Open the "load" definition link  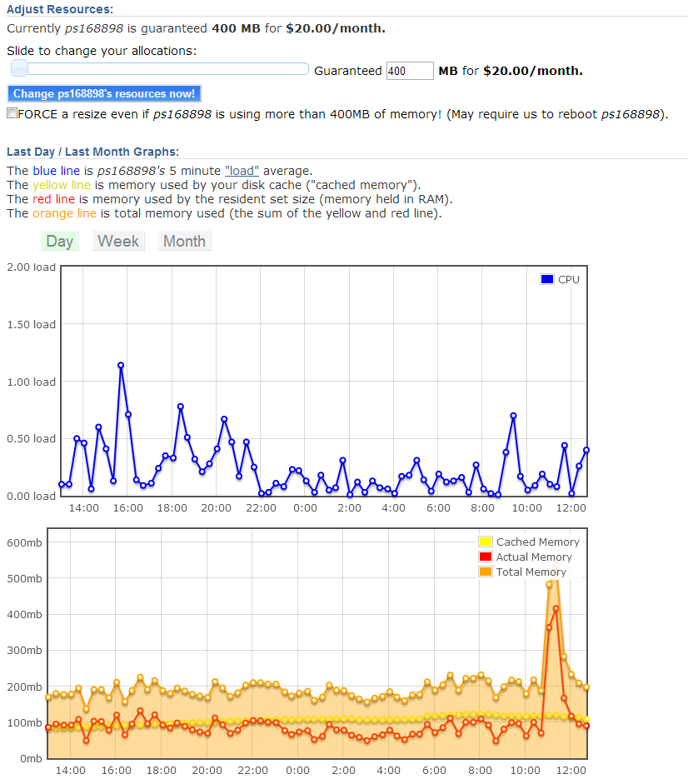click(x=242, y=171)
